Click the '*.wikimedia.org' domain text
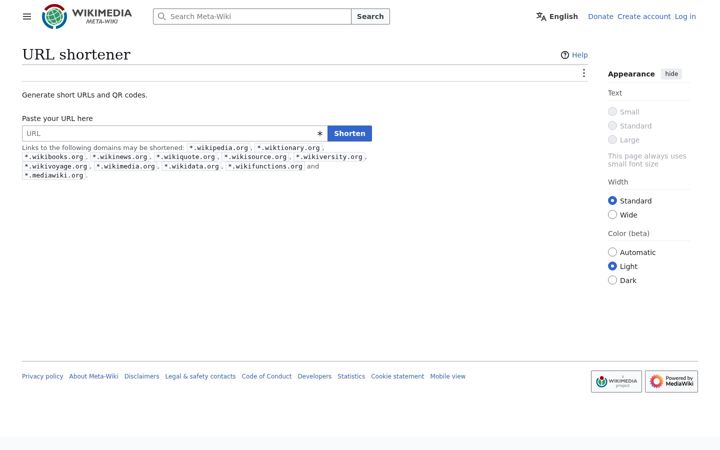Viewport: 720px width, 450px height. point(125,167)
